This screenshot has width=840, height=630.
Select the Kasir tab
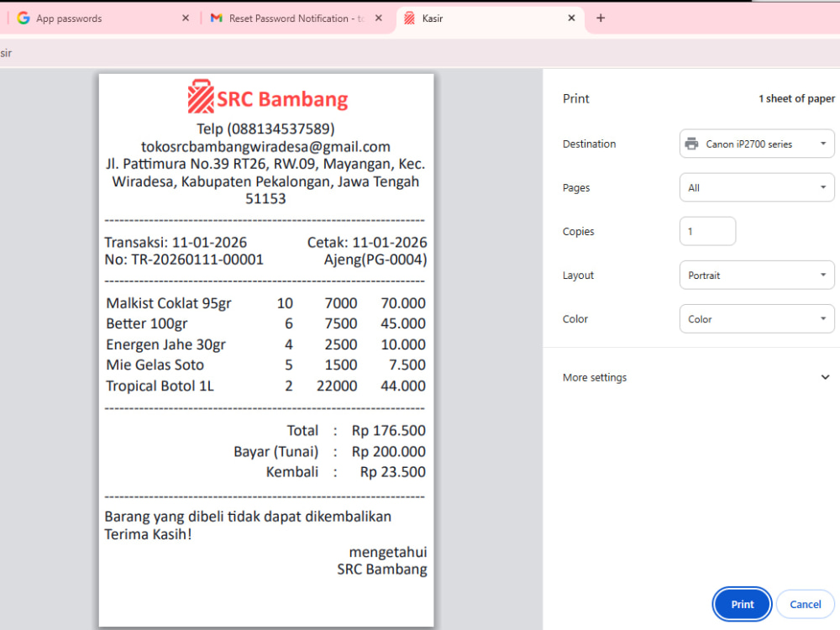coord(490,18)
